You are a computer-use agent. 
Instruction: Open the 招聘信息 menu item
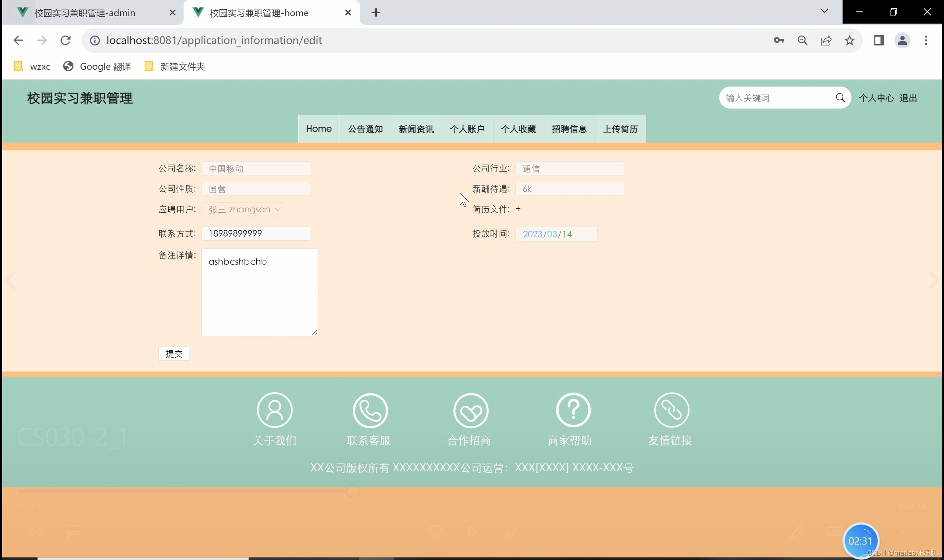[569, 129]
